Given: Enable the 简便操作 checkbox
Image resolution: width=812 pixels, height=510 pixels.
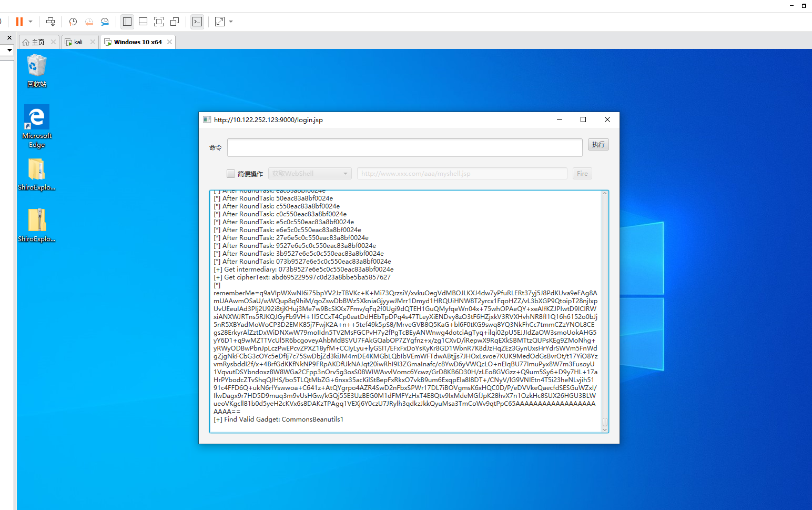Looking at the screenshot, I should coord(230,174).
